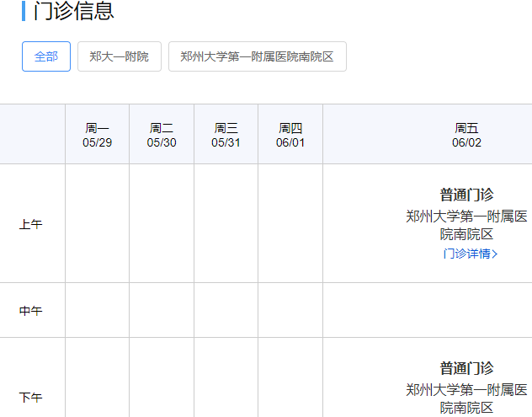Click the 中午 row label

[31, 311]
